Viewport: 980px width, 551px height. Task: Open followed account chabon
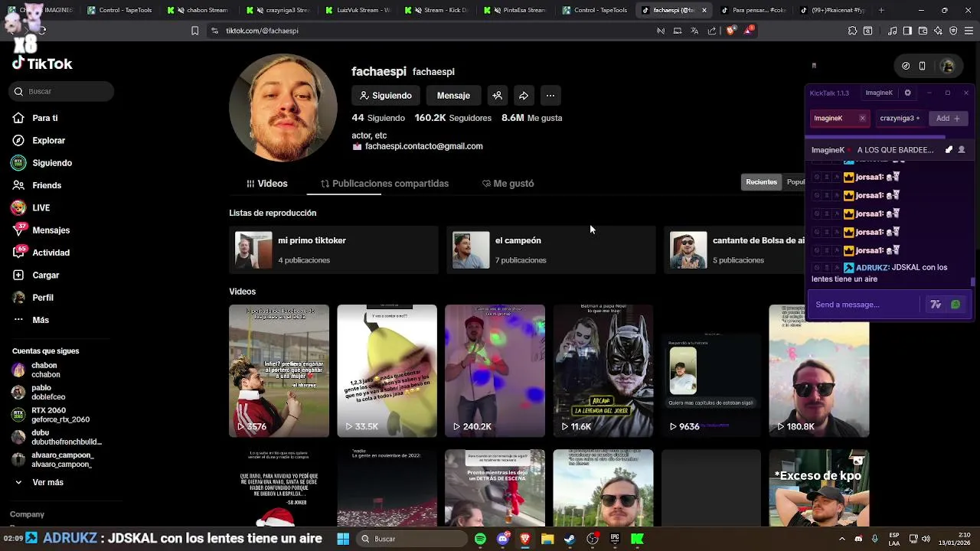[x=46, y=370]
